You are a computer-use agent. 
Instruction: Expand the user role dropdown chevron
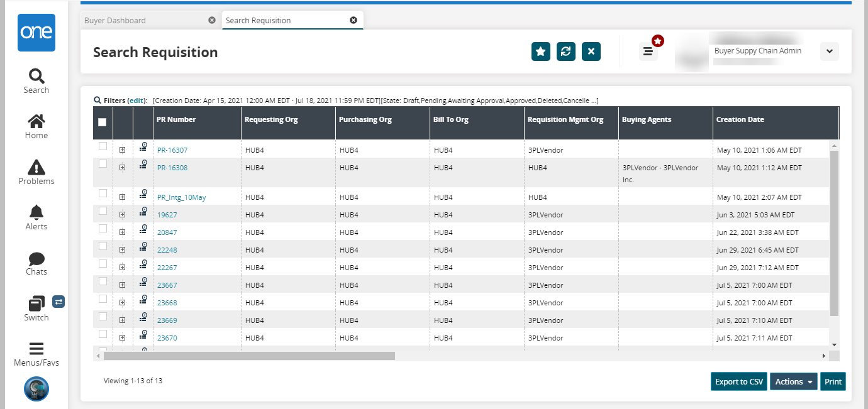829,52
